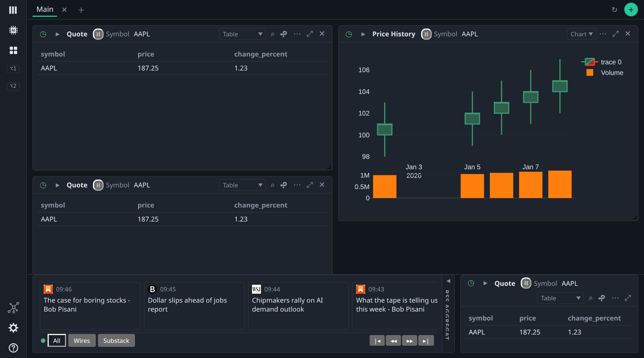Open the node graph icon in sidebar
The width and height of the screenshot is (644, 358).
coord(13,308)
